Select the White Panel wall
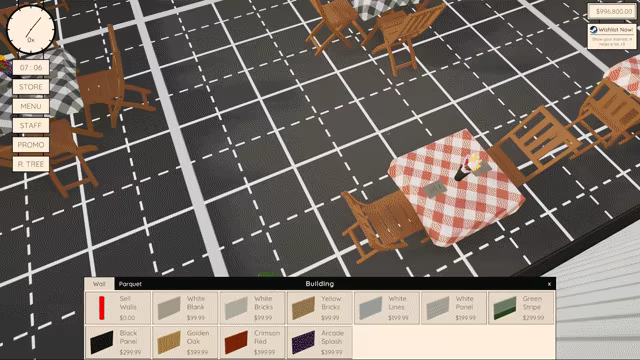 (453, 308)
